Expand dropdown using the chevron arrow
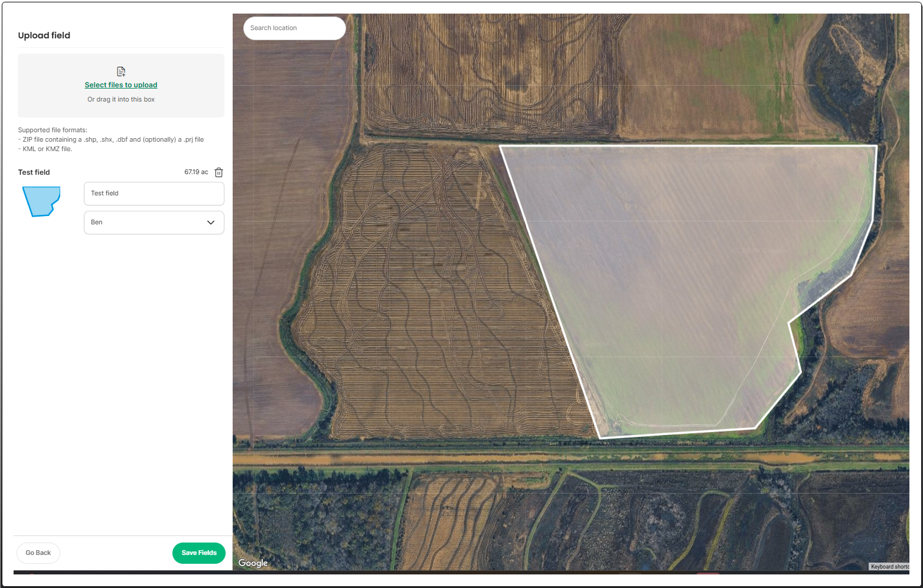 pyautogui.click(x=211, y=223)
